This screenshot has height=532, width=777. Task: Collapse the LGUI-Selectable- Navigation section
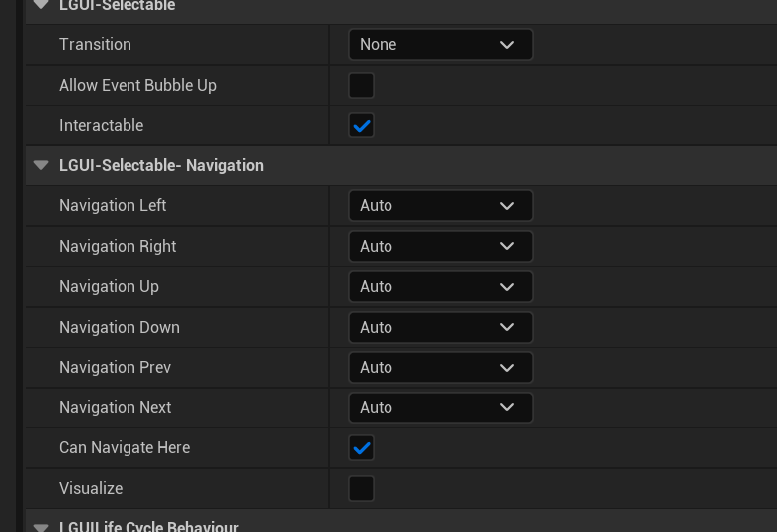coord(41,165)
